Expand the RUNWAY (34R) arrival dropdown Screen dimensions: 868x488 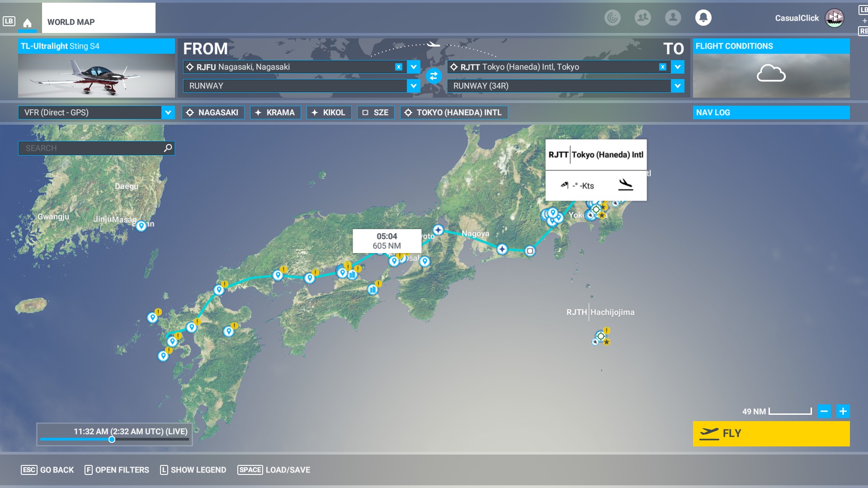coord(677,86)
